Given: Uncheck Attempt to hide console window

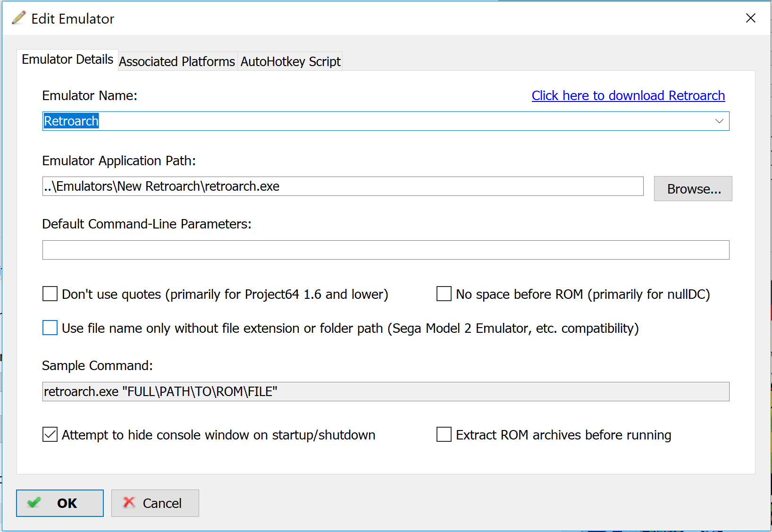Looking at the screenshot, I should 50,434.
